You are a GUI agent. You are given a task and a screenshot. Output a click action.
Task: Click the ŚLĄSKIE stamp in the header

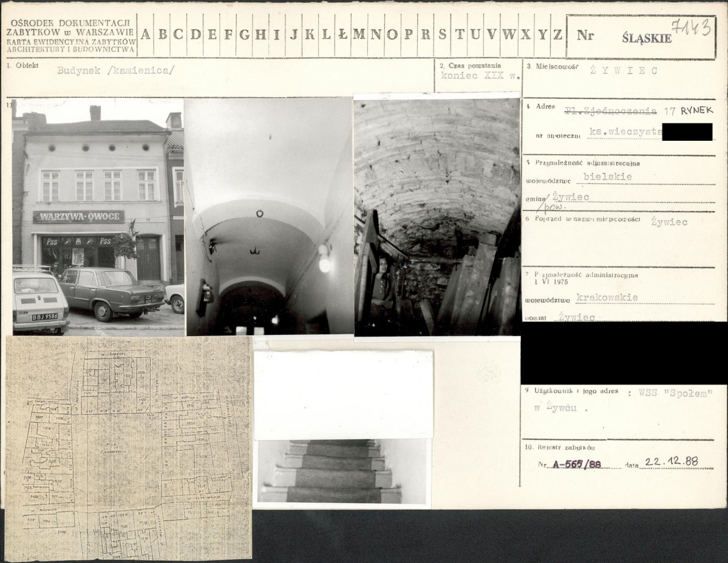647,38
